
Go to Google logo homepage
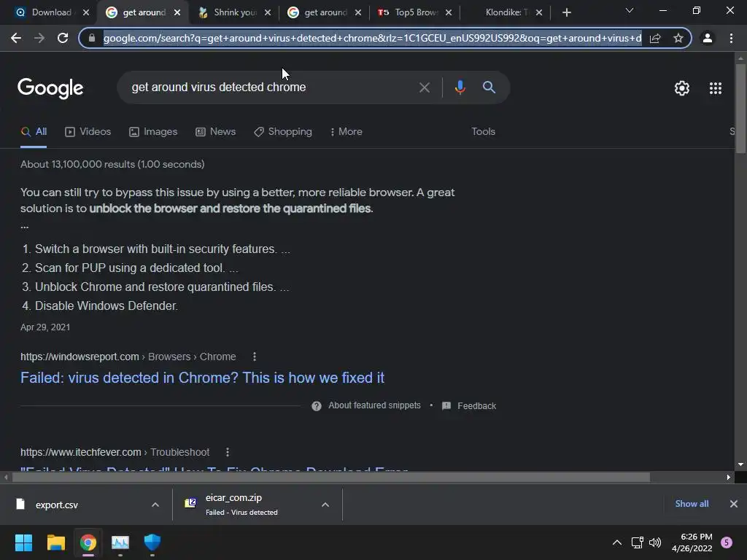[50, 88]
